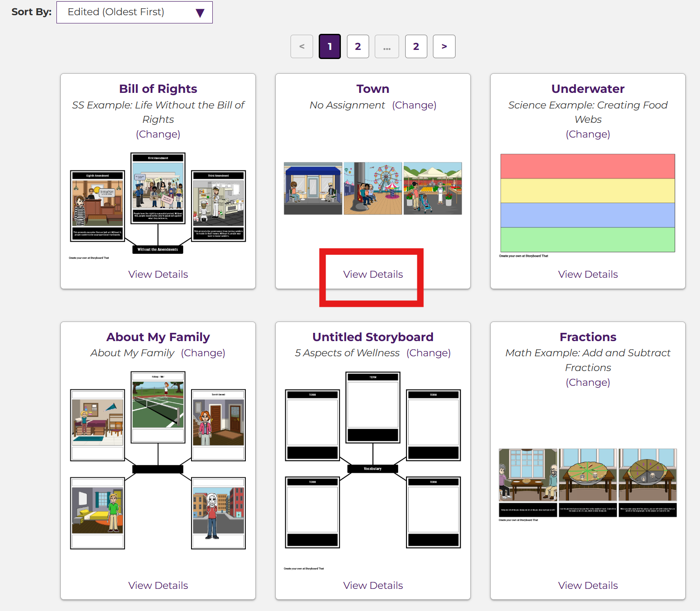
Task: Click the Bill of Rights spider map thumbnail
Action: (x=158, y=206)
